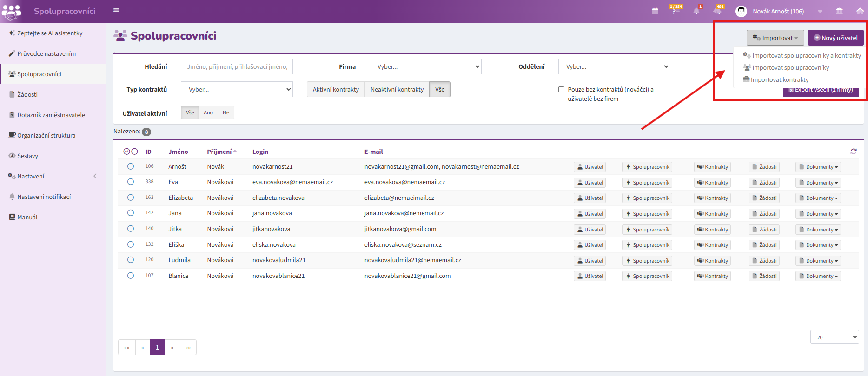Click the Spolupracovníci app logo in top-left corner
868x376 pixels.
11,11
